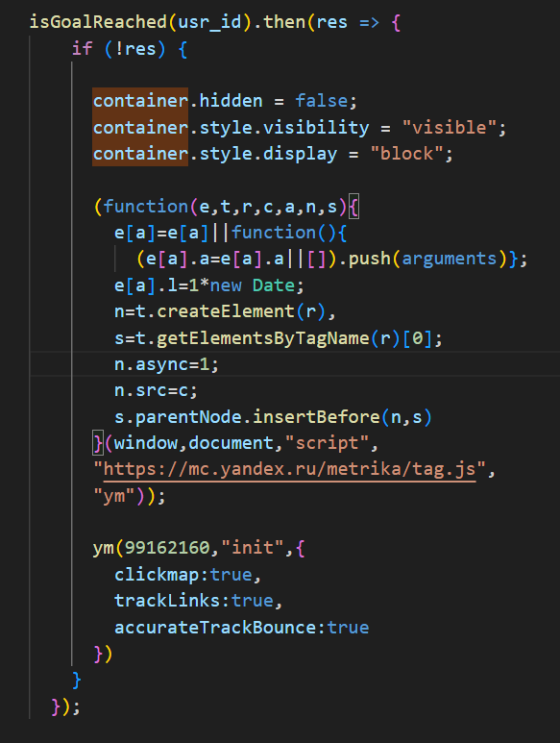This screenshot has width=560, height=743.
Task: Click the n.src=c statement
Action: click(156, 390)
